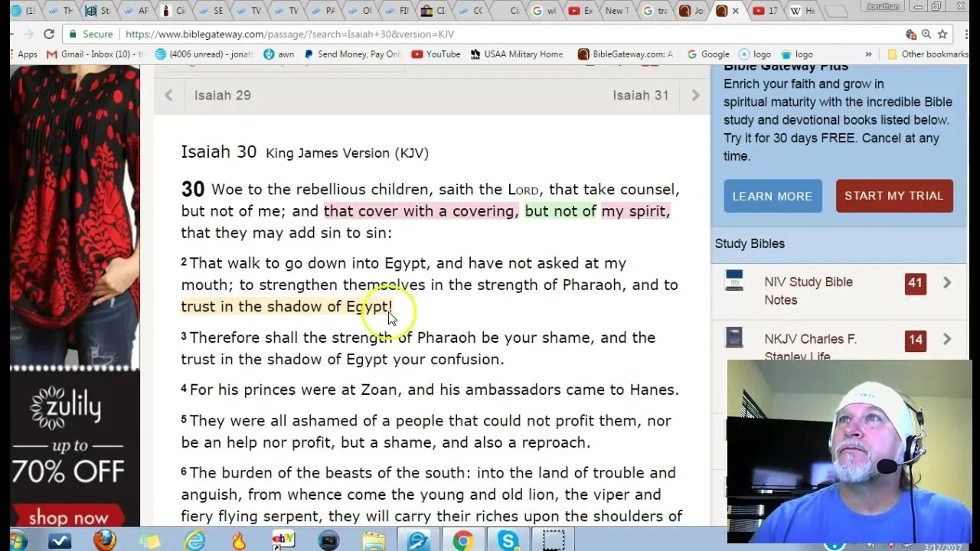The width and height of the screenshot is (980, 551).
Task: Click the zulily red blouse ad image
Action: 75,214
